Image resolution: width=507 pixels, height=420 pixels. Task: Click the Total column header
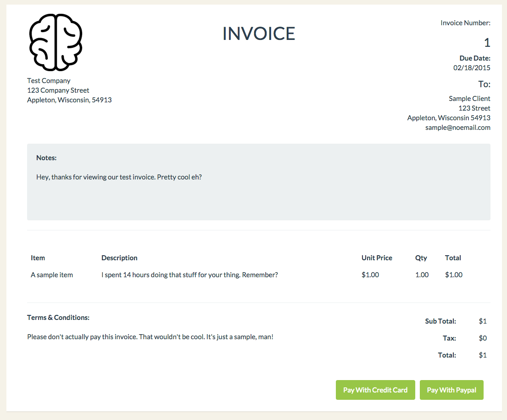pos(453,258)
